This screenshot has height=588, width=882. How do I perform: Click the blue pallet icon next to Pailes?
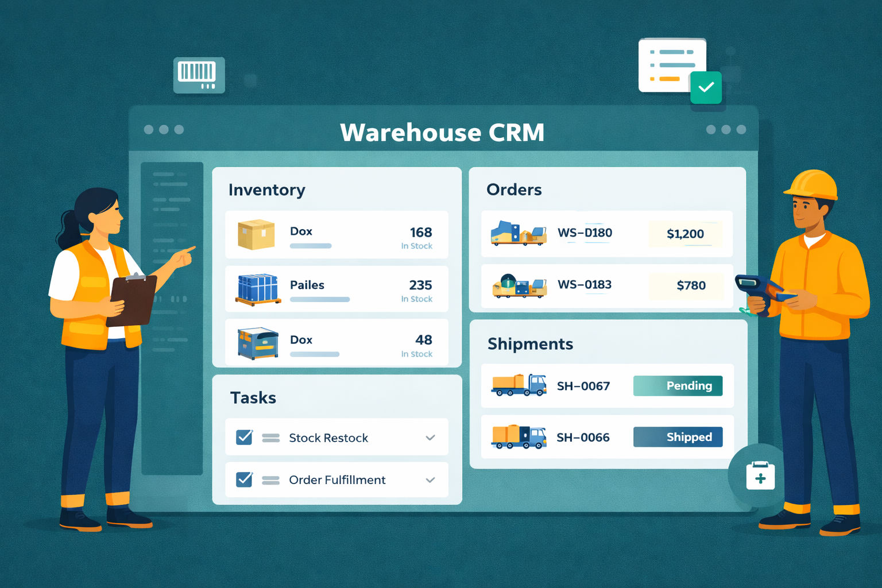pos(258,290)
